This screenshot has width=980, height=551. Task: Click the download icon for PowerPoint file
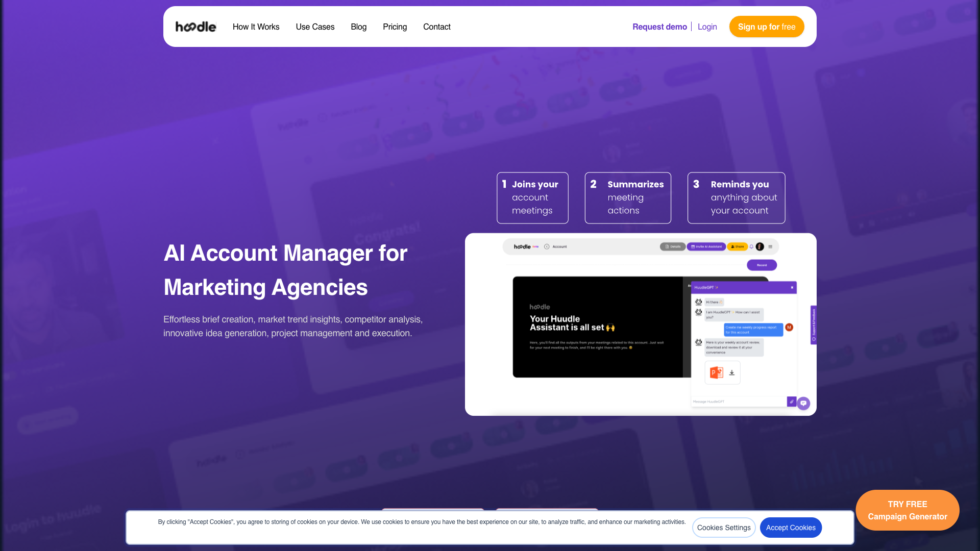point(731,372)
